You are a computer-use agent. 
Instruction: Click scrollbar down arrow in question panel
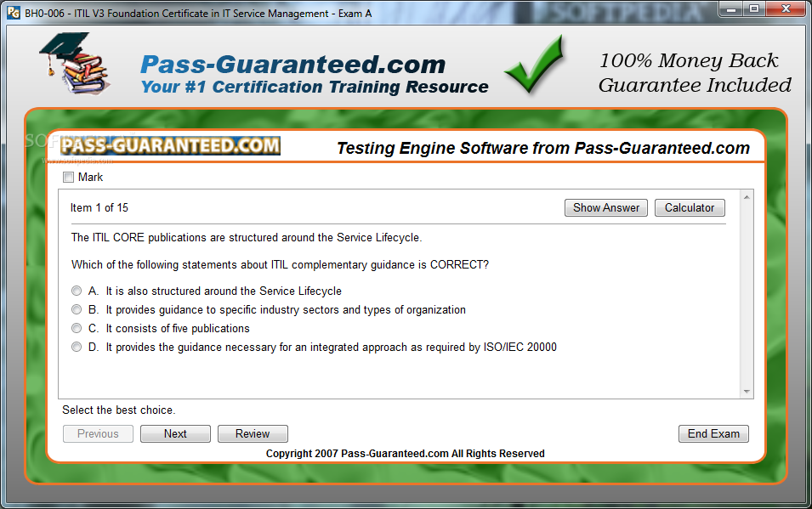[x=747, y=392]
